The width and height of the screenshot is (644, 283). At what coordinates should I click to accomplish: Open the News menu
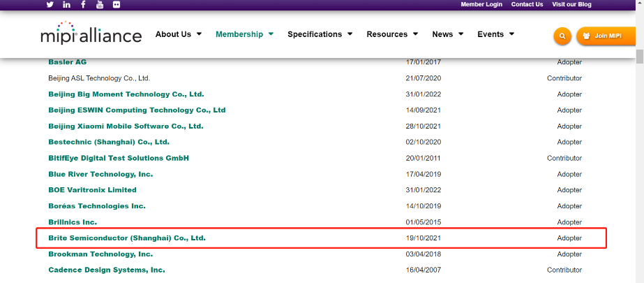[x=447, y=34]
